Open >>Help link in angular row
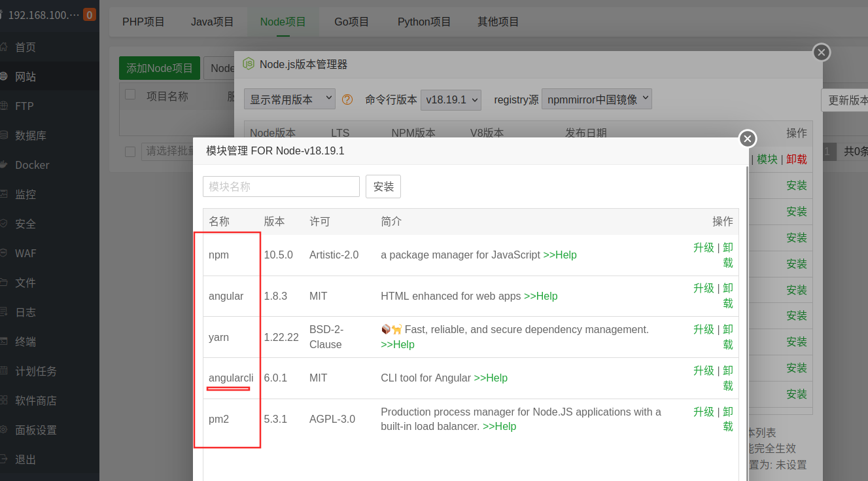Screen dimensions: 868x481 pos(541,296)
